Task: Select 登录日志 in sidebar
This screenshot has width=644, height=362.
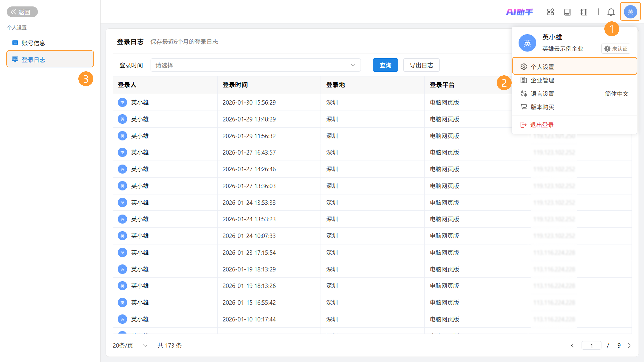Action: tap(33, 60)
